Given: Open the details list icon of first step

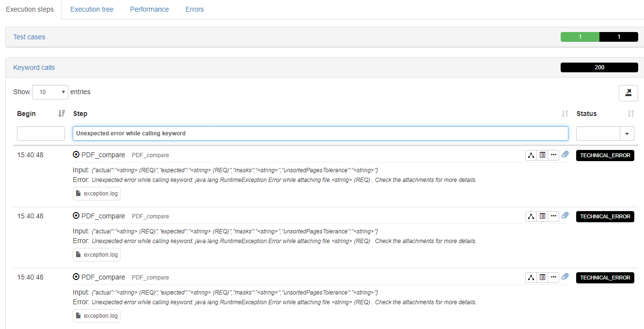Looking at the screenshot, I should pos(542,155).
